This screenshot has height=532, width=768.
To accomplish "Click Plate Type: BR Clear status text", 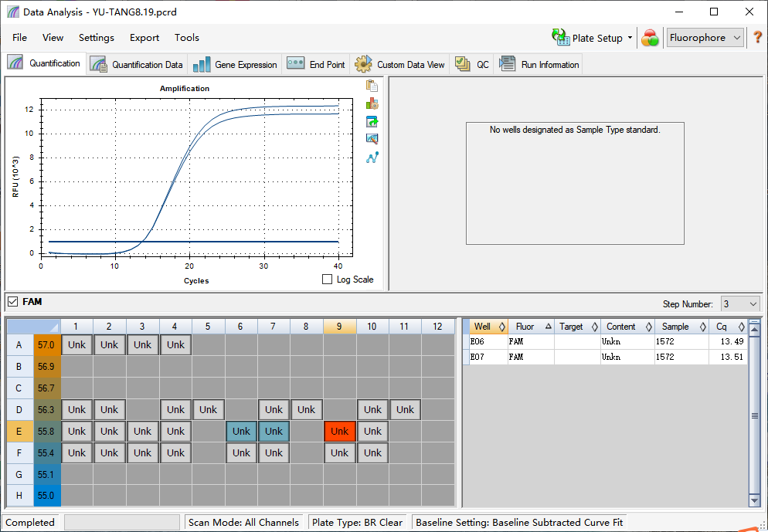I will click(x=358, y=522).
